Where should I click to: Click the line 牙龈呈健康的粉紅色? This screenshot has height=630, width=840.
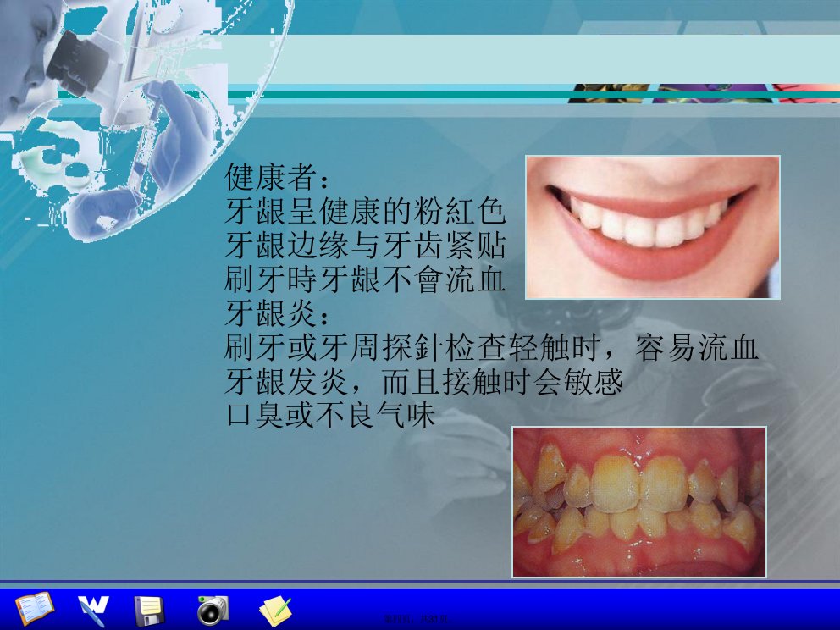(x=365, y=211)
